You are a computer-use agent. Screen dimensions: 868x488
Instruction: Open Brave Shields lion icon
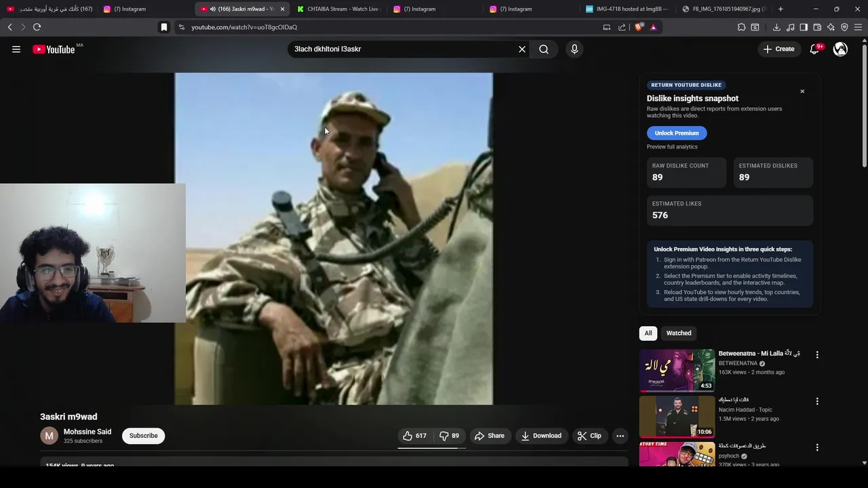638,27
